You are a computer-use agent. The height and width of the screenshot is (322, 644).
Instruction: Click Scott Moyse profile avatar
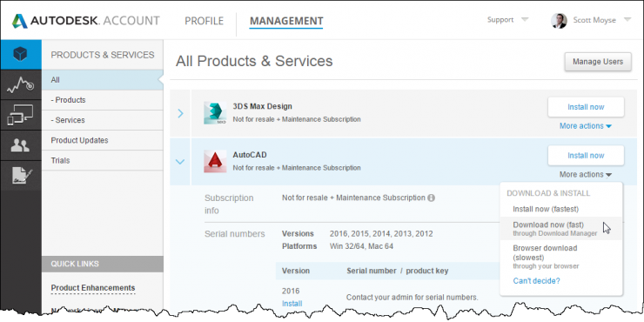click(x=559, y=20)
